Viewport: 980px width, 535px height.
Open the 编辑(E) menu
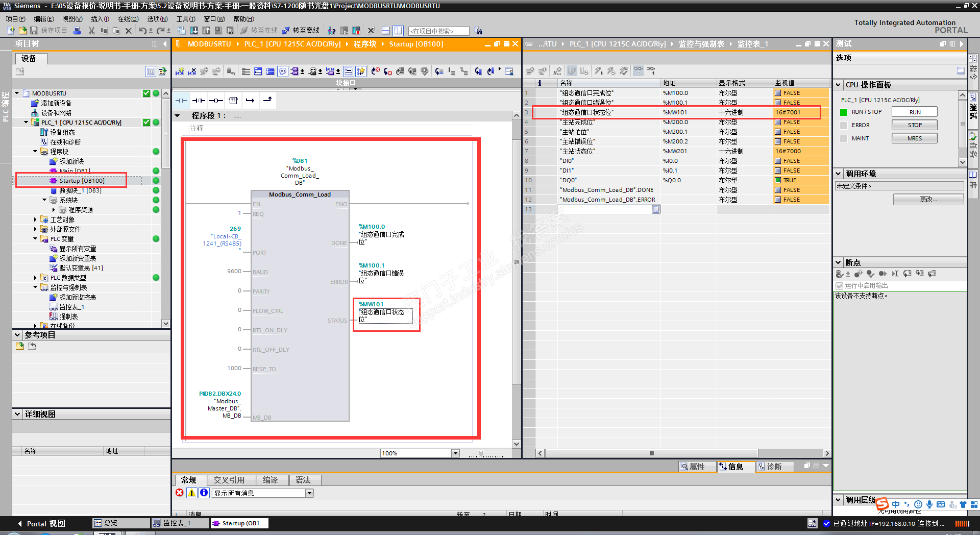pos(44,19)
